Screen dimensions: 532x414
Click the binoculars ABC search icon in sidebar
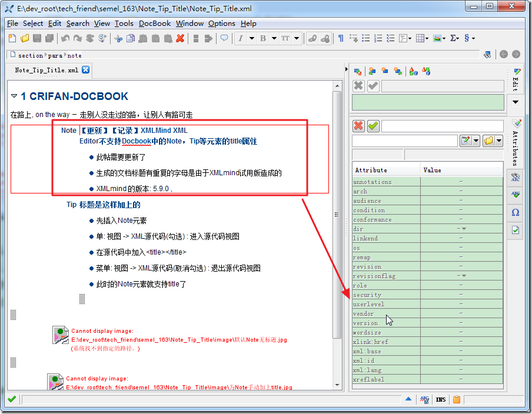click(516, 178)
